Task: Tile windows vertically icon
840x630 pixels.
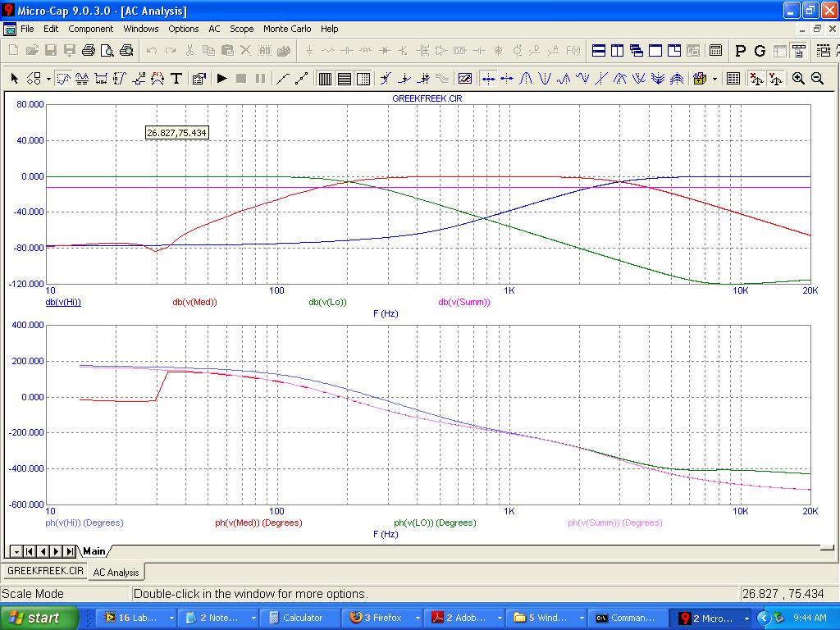Action: (x=617, y=51)
